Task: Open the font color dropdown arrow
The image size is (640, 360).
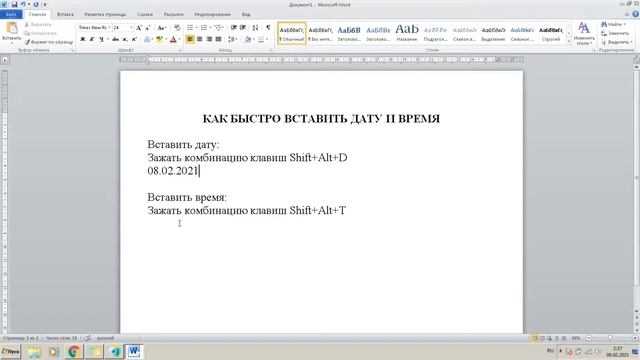Action: click(180, 39)
